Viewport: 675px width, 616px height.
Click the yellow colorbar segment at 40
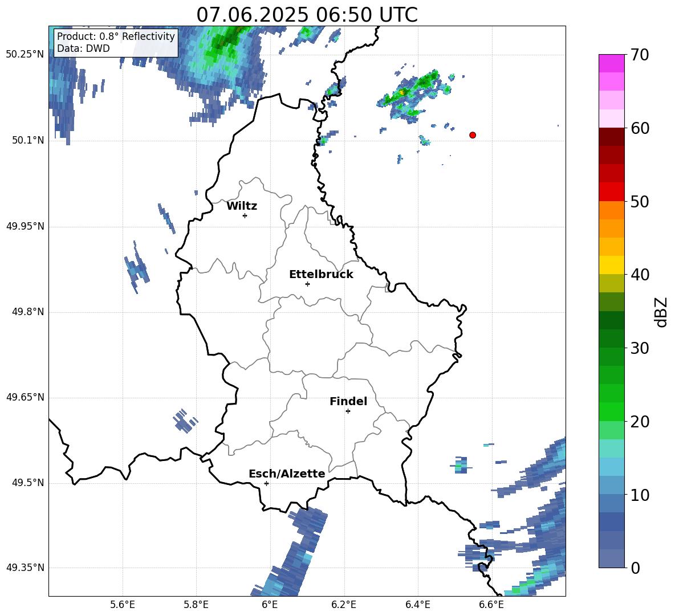coord(611,265)
